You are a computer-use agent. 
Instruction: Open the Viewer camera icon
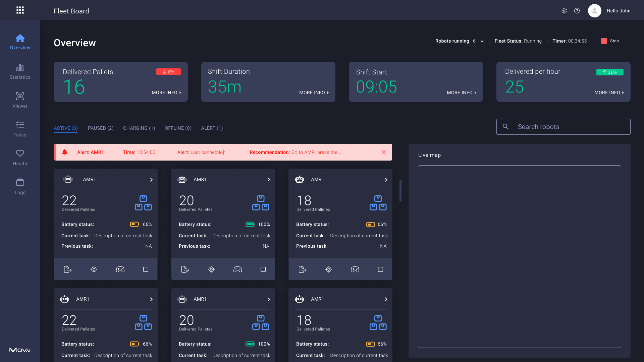click(x=20, y=96)
